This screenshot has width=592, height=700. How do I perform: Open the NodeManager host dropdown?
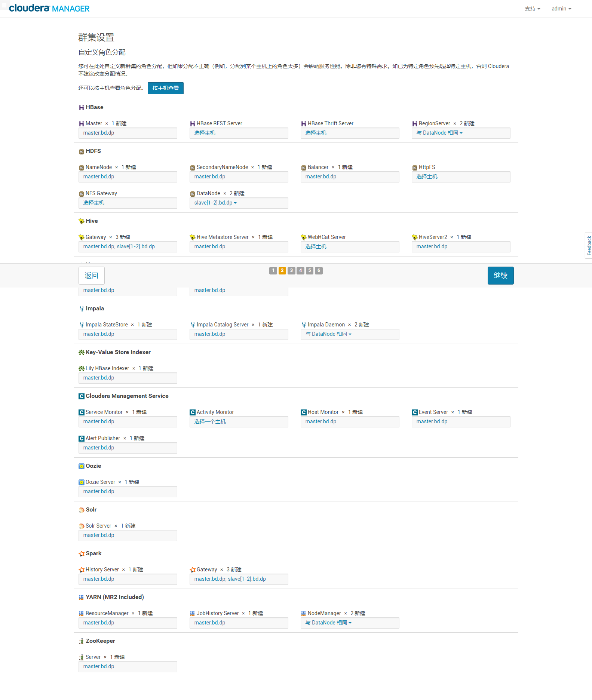(x=328, y=623)
